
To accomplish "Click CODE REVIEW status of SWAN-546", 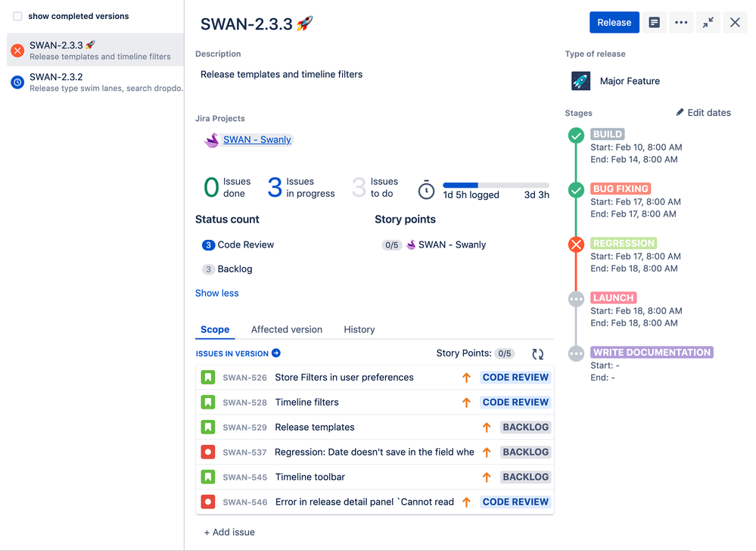I will pos(515,502).
